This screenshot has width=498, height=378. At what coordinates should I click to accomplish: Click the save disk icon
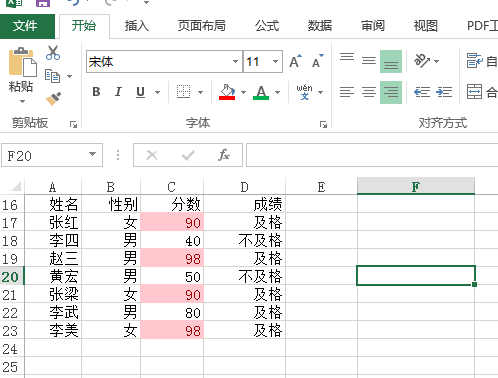[43, 3]
